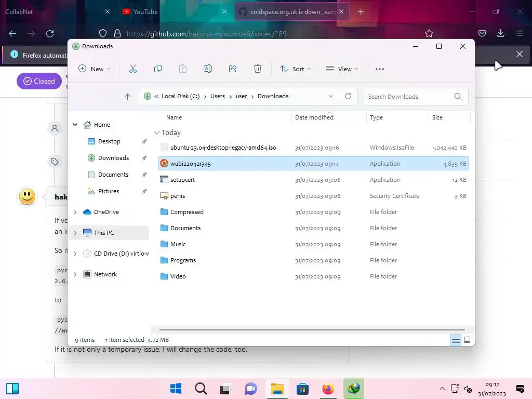This screenshot has width=532, height=399.
Task: Show hidden tray icons chevron
Action: point(442,389)
